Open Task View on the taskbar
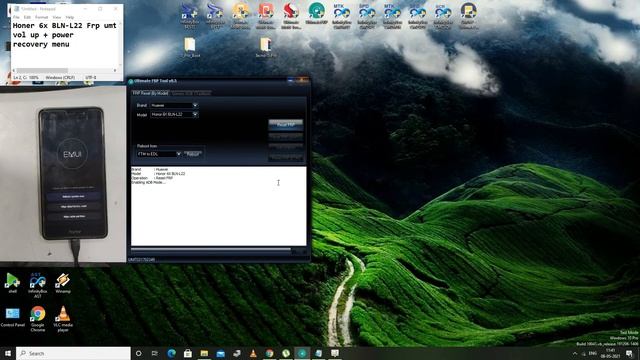This screenshot has height=360, width=640. coord(155,353)
